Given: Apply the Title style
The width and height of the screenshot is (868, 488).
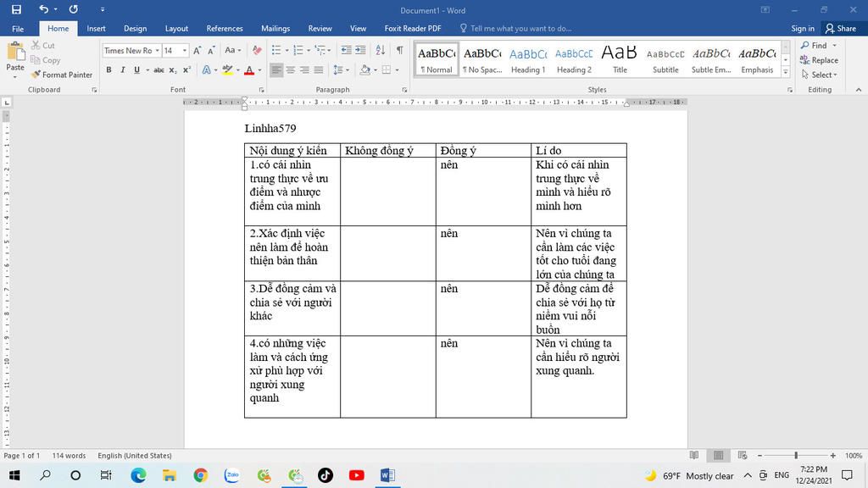Looking at the screenshot, I should pos(620,59).
